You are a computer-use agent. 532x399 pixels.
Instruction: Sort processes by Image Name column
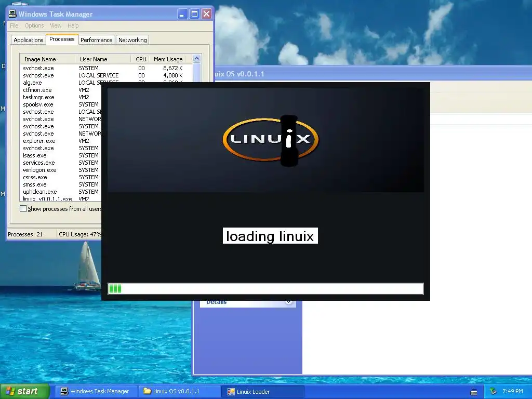[47, 59]
